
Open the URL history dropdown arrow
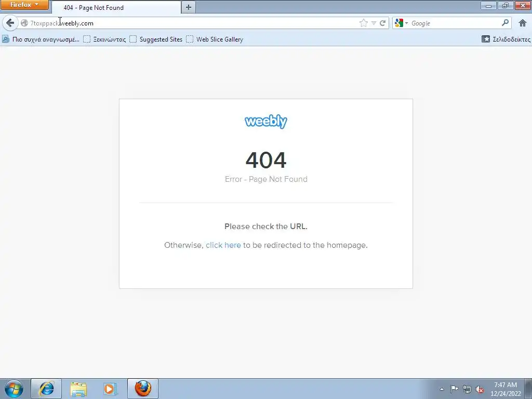click(x=374, y=23)
